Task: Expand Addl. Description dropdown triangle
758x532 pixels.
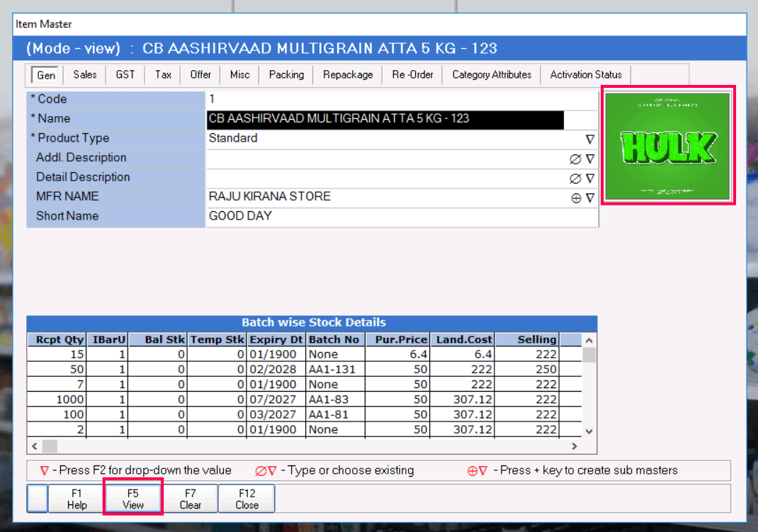Action: 590,159
